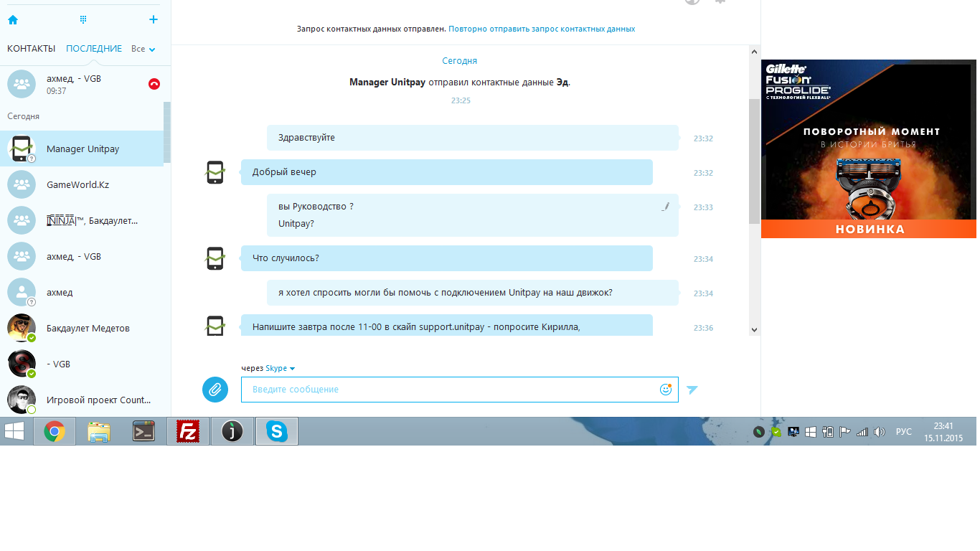This screenshot has width=980, height=551.
Task: Click the "вы Руководство ?" message bubble
Action: (x=473, y=215)
